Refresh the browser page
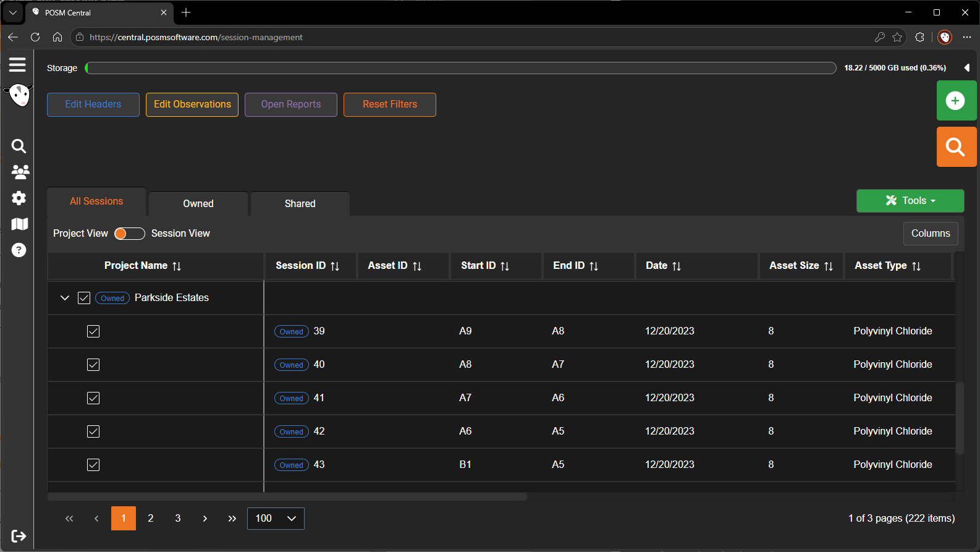 click(35, 37)
